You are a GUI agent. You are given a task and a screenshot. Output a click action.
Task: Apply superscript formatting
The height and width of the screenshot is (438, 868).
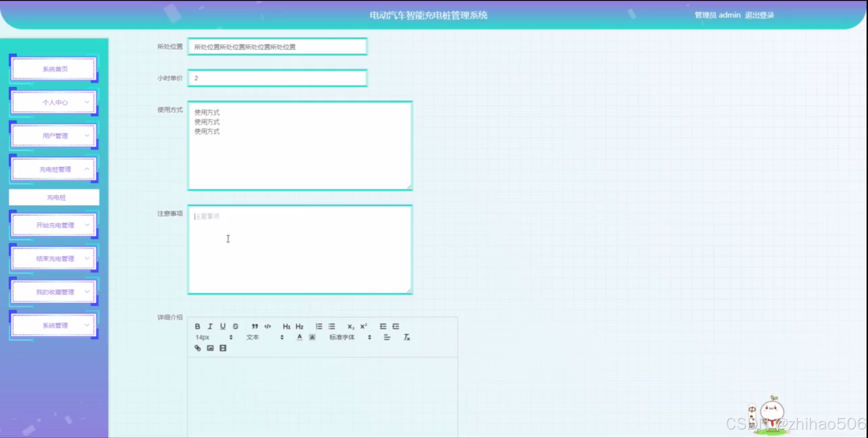click(x=363, y=326)
